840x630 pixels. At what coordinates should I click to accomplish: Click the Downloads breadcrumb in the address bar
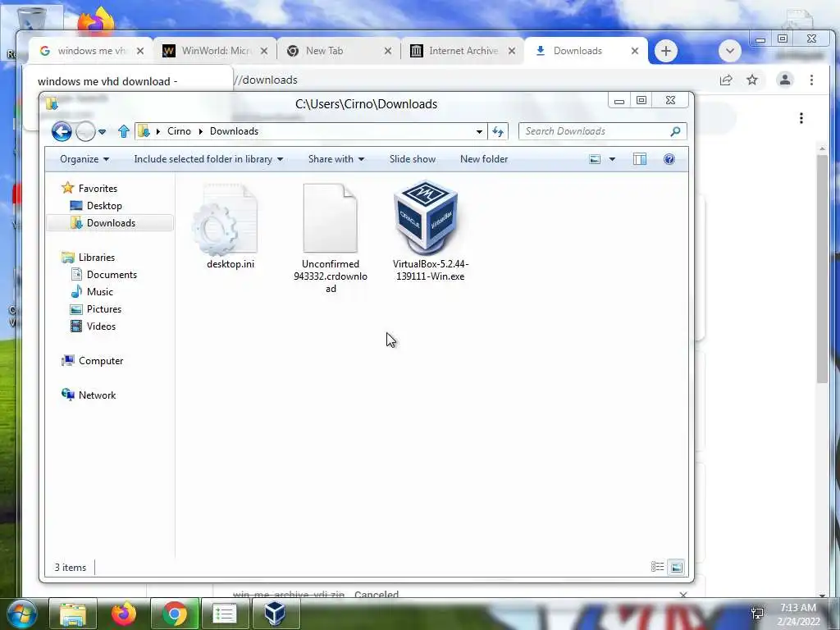click(x=234, y=131)
